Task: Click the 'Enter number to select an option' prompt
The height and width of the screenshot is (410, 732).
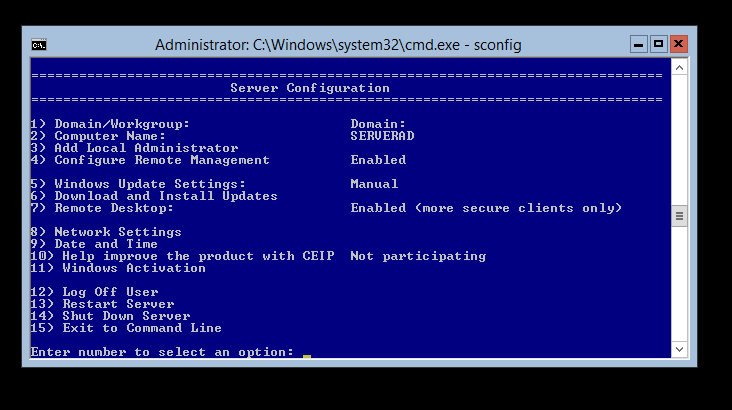Action: [162, 352]
